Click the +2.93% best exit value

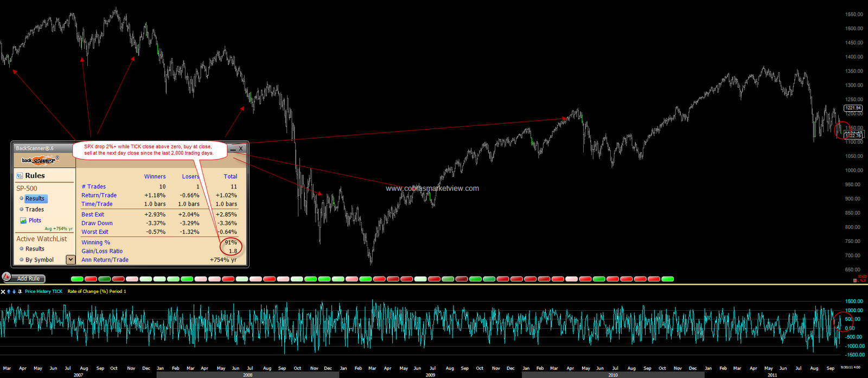point(155,215)
